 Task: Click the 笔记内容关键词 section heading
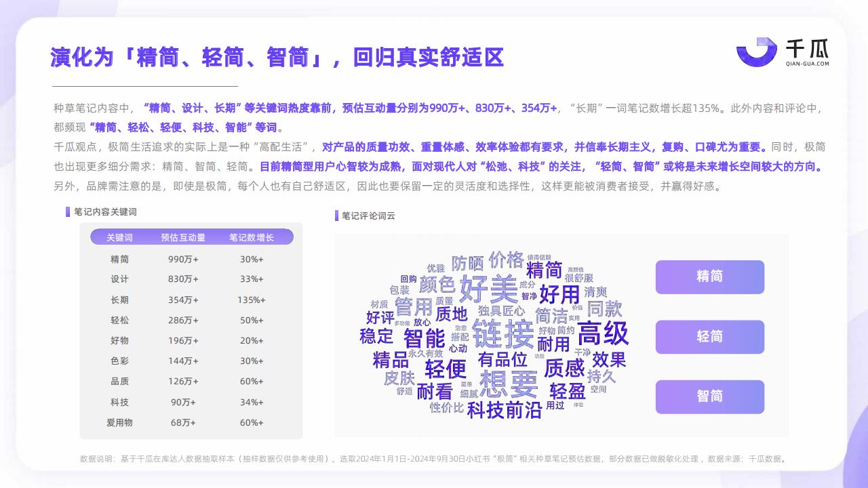click(105, 212)
